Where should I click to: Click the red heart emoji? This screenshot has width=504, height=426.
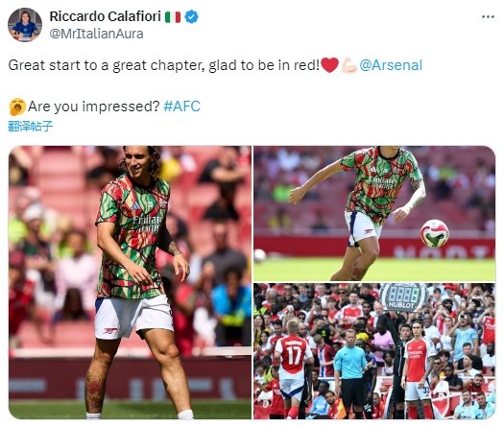tap(329, 65)
